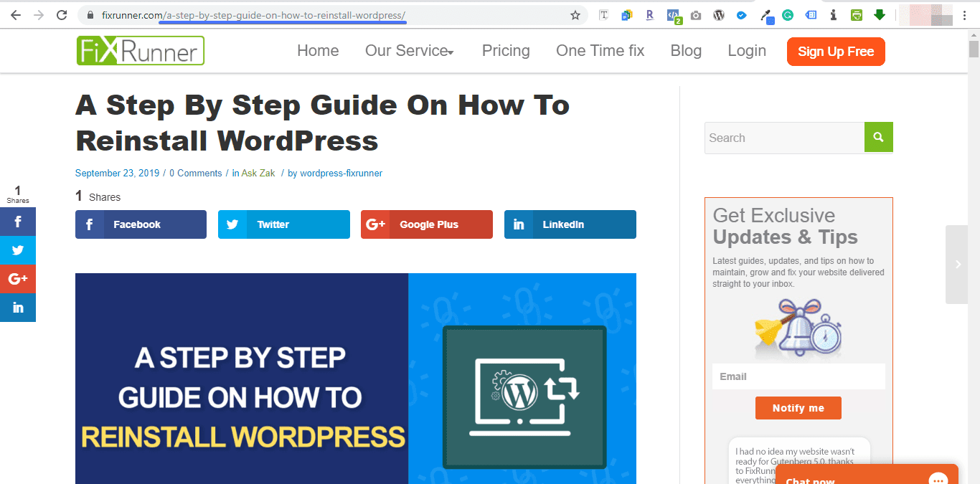Image resolution: width=980 pixels, height=484 pixels.
Task: Share article using the LinkedIn button
Action: coord(570,224)
